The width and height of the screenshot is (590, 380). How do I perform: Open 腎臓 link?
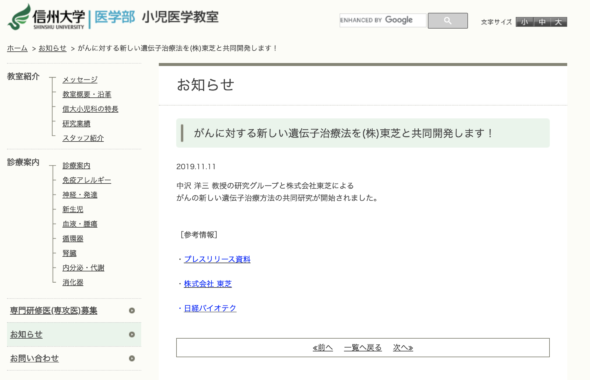69,253
